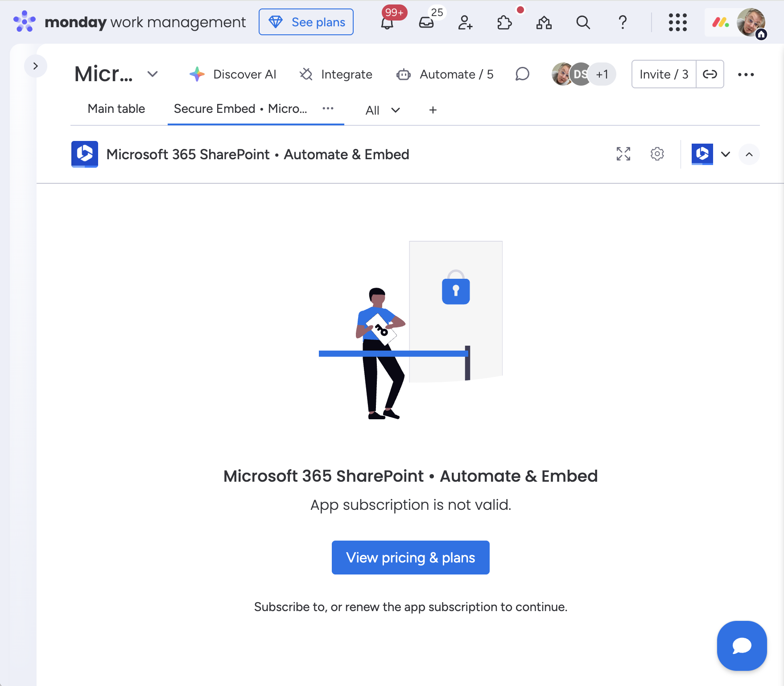Click the See plans upgrade button

coord(306,22)
